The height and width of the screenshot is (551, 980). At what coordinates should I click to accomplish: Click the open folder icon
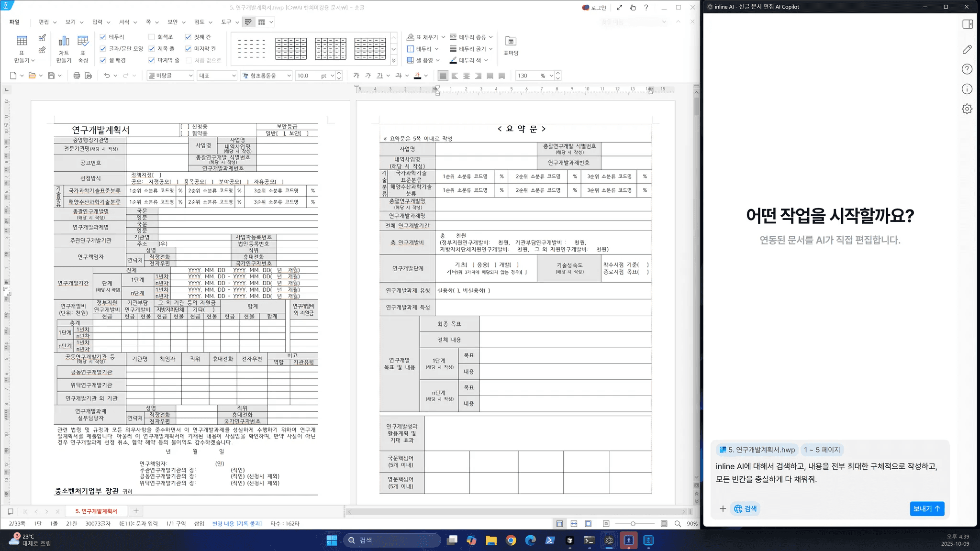[x=32, y=76]
